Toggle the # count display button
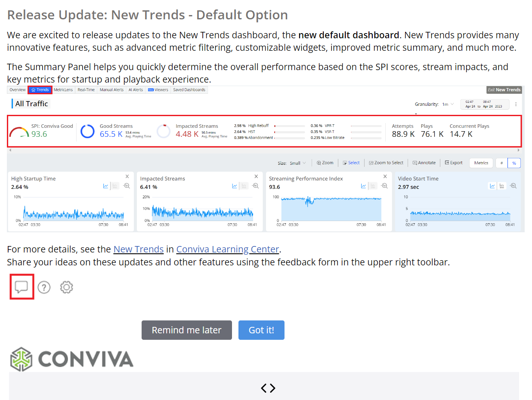 501,163
